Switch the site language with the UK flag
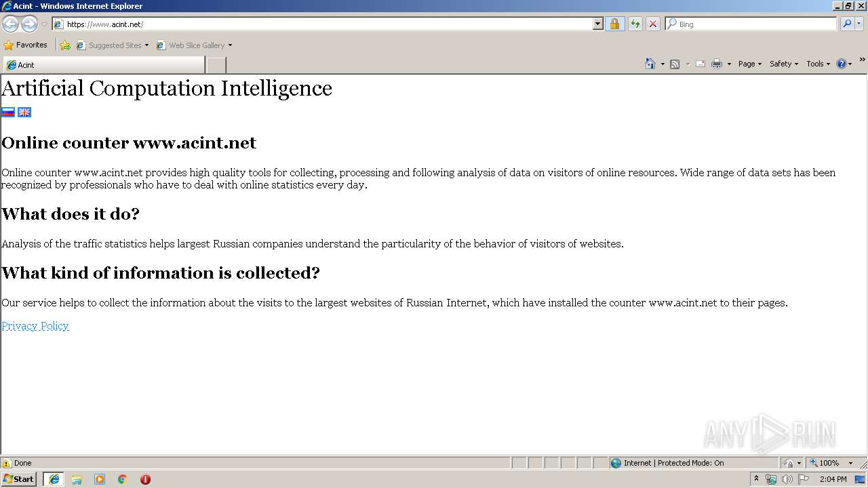The image size is (868, 488). point(24,113)
